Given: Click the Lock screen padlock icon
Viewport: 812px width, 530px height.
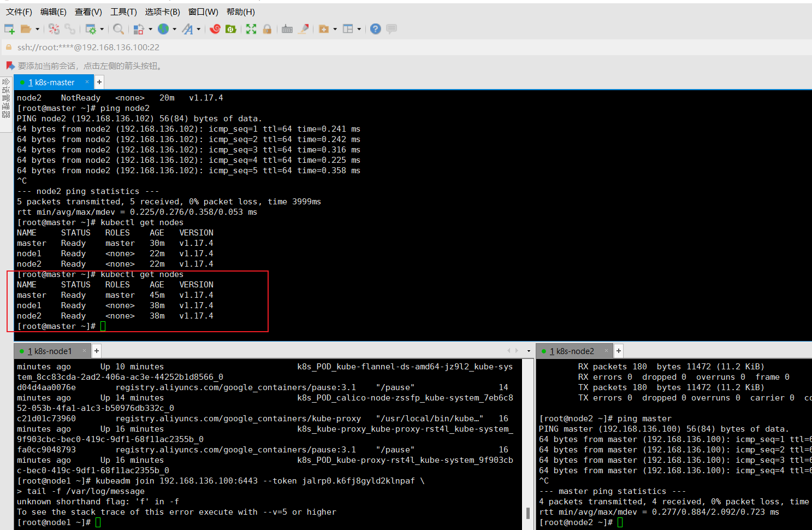Looking at the screenshot, I should 267,29.
